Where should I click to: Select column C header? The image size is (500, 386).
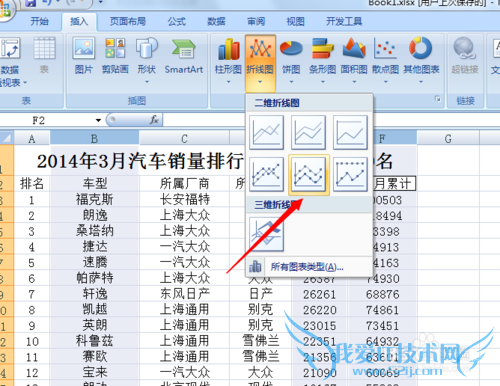(x=184, y=138)
